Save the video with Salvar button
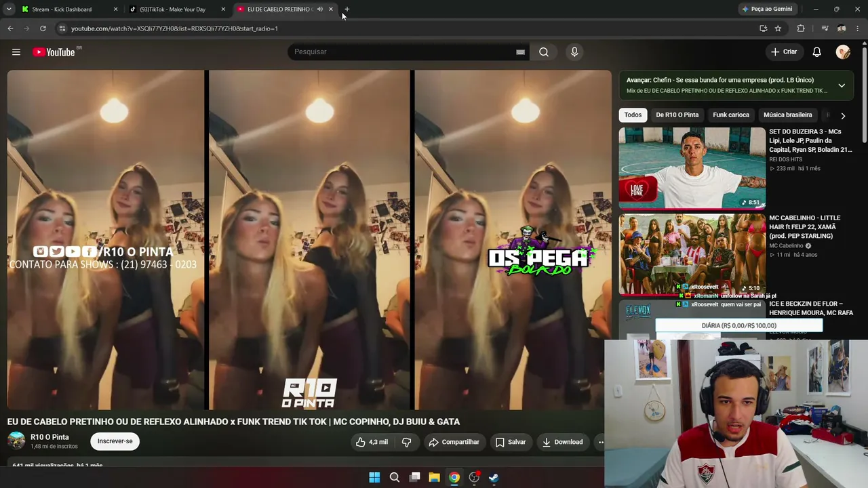 pos(511,442)
